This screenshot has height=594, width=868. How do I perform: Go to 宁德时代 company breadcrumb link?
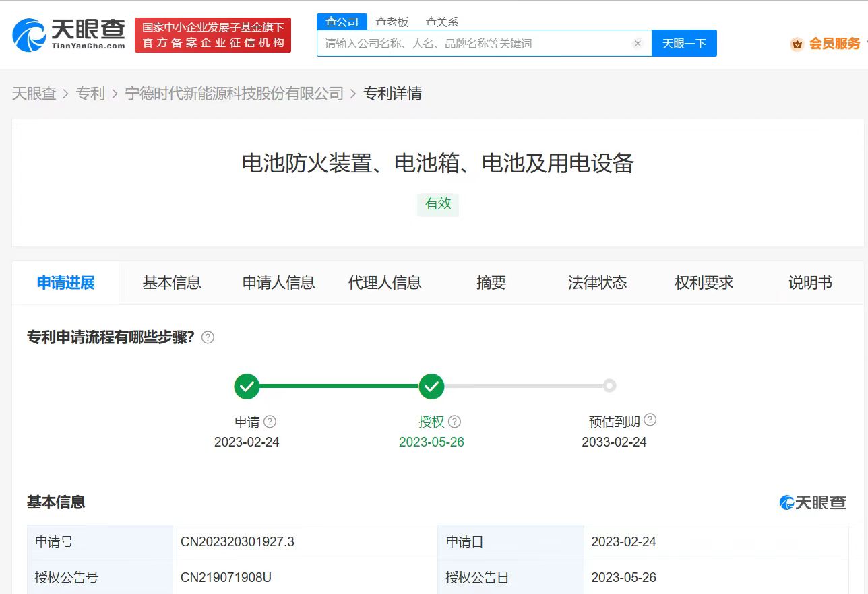pos(235,94)
